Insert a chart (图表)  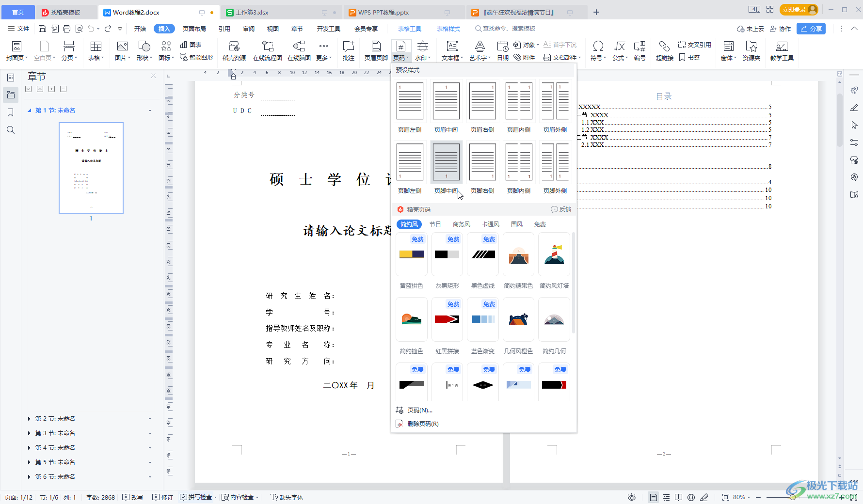click(191, 45)
